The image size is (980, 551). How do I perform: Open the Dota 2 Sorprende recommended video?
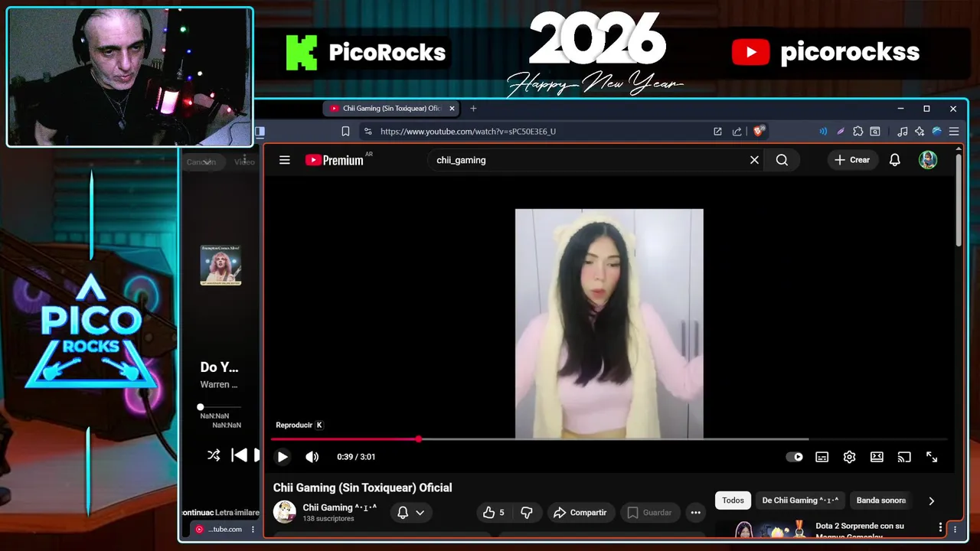pyautogui.click(x=859, y=530)
